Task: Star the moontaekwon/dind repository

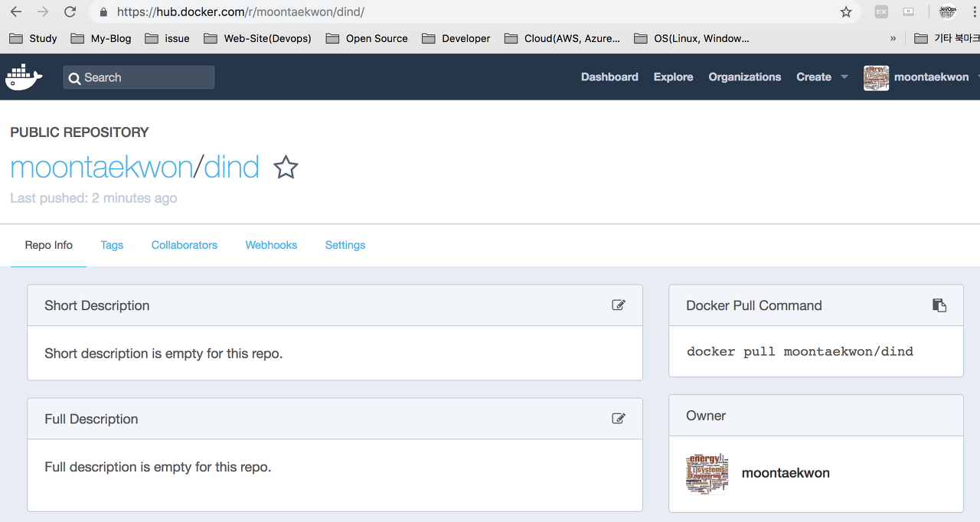Action: 286,167
